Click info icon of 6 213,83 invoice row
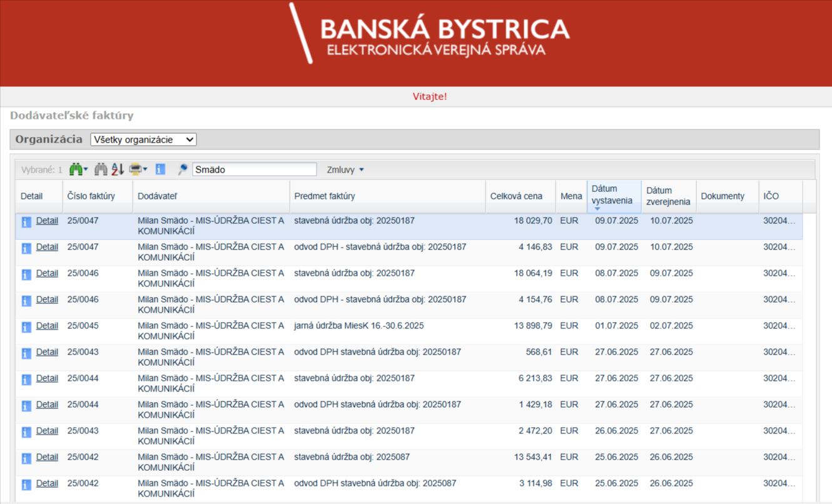The width and height of the screenshot is (832, 504). coord(26,380)
